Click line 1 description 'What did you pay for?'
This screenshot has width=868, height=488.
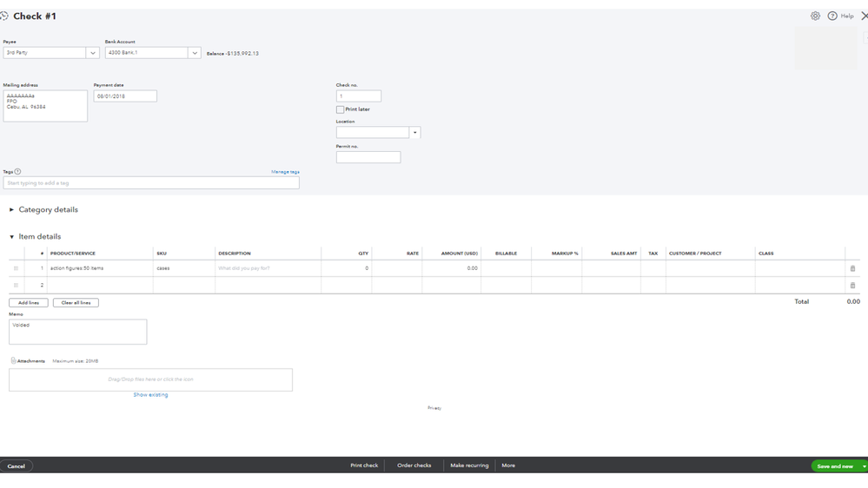[268, 268]
